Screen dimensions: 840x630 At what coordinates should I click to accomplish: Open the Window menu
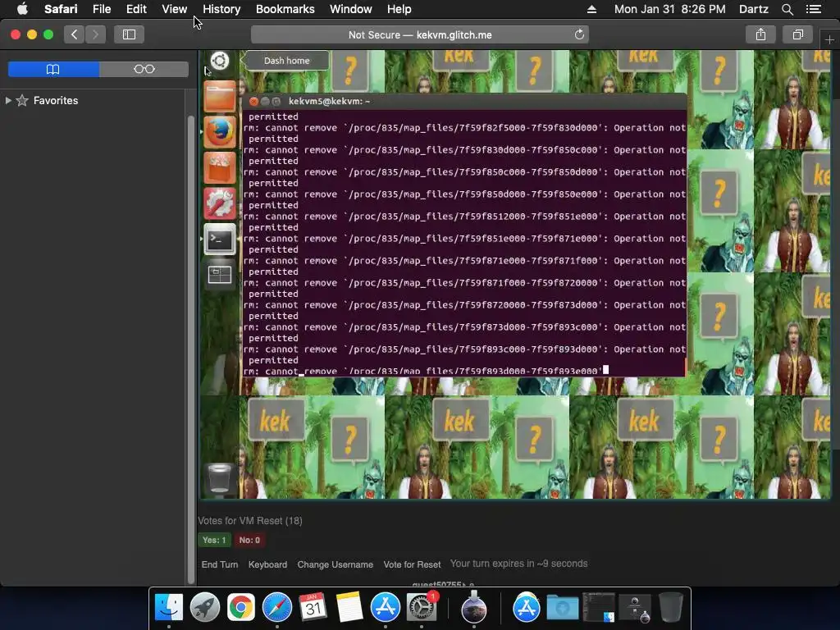coord(350,9)
